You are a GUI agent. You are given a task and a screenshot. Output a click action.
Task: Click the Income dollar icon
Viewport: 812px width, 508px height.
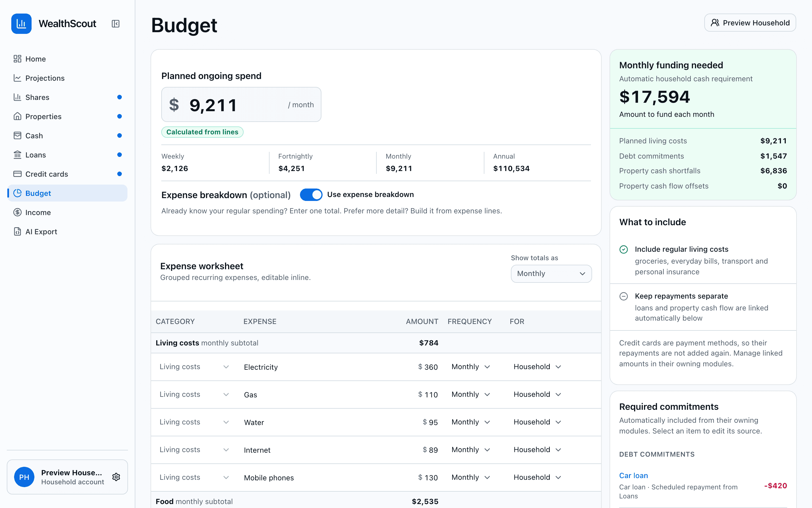click(x=17, y=212)
